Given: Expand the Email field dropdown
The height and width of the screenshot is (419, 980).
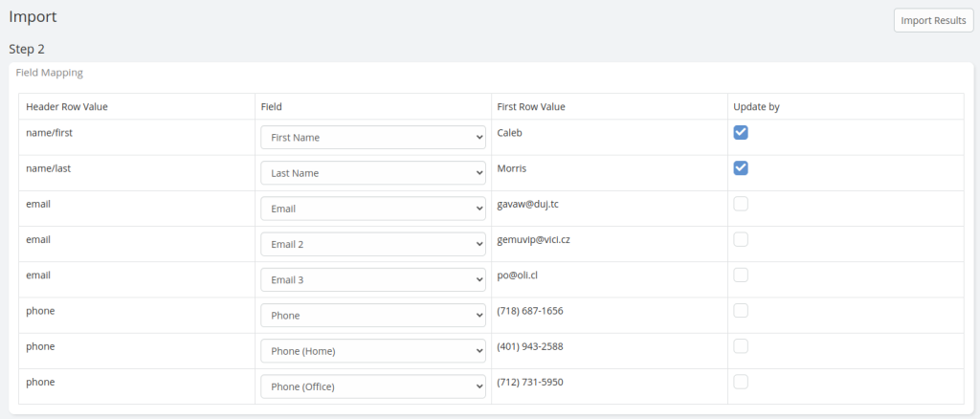Looking at the screenshot, I should tap(373, 209).
